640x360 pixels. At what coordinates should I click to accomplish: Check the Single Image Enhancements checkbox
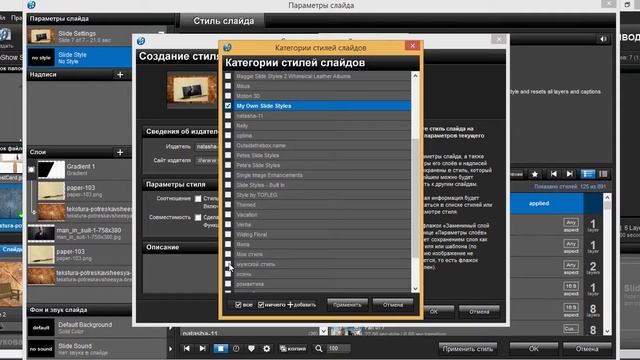[x=228, y=175]
